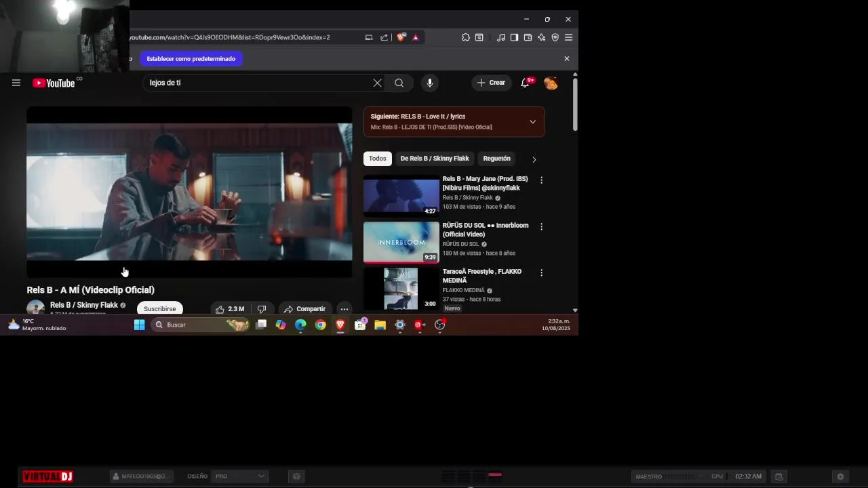Start voice search with microphone icon

[x=429, y=83]
